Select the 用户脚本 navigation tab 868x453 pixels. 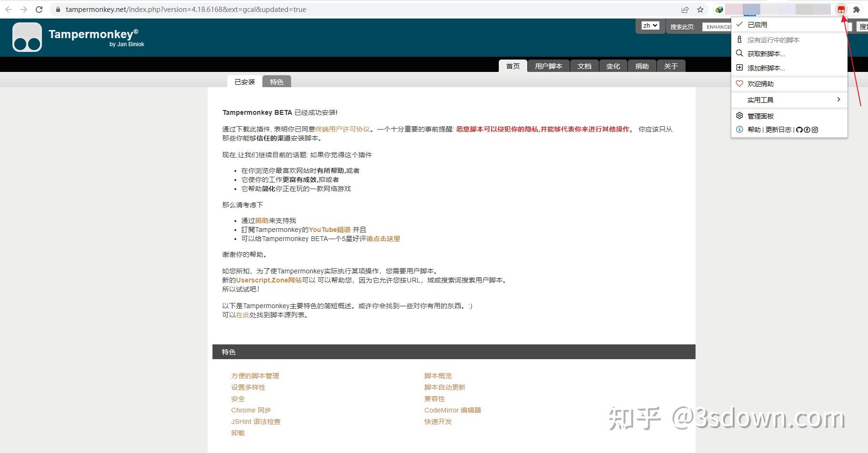(x=548, y=66)
